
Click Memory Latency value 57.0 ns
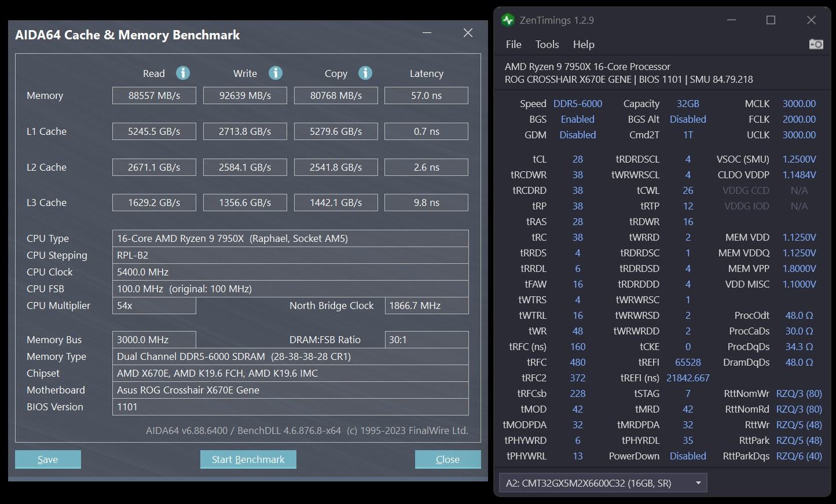coord(426,95)
